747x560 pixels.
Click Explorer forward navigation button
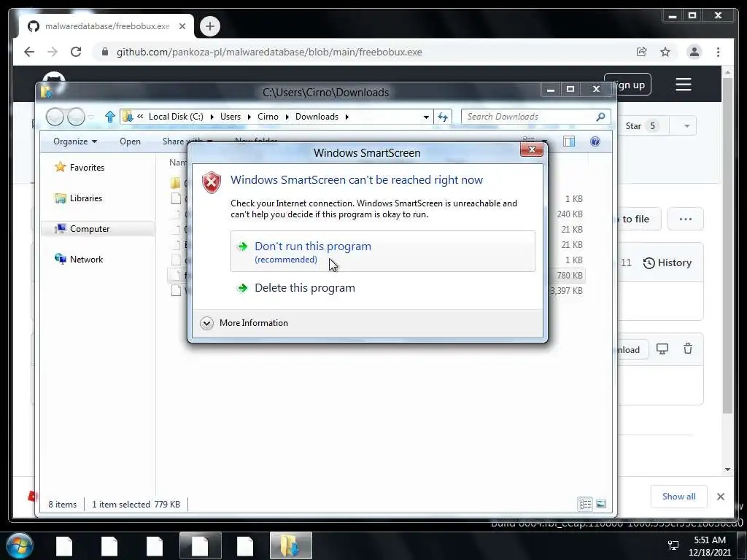pos(76,117)
